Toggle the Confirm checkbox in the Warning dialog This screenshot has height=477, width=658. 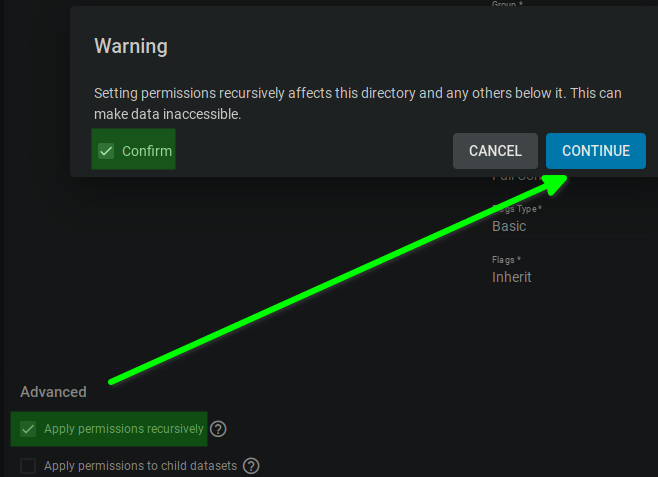(x=106, y=151)
